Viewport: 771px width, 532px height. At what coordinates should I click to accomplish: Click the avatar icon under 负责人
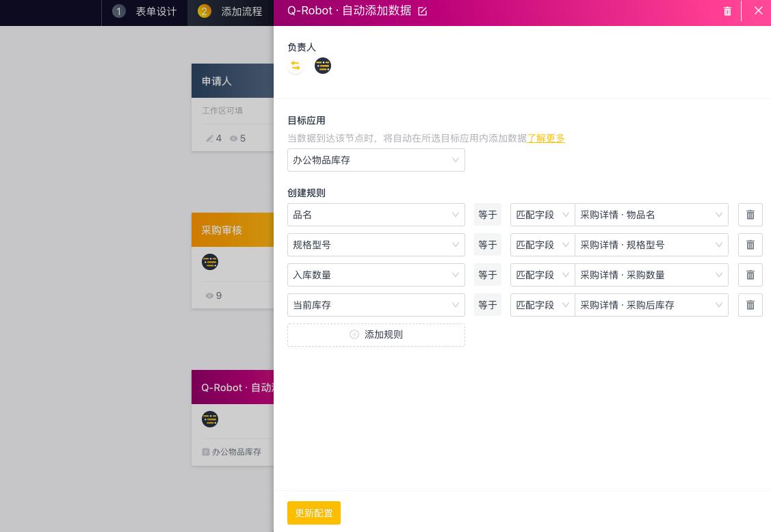click(323, 66)
